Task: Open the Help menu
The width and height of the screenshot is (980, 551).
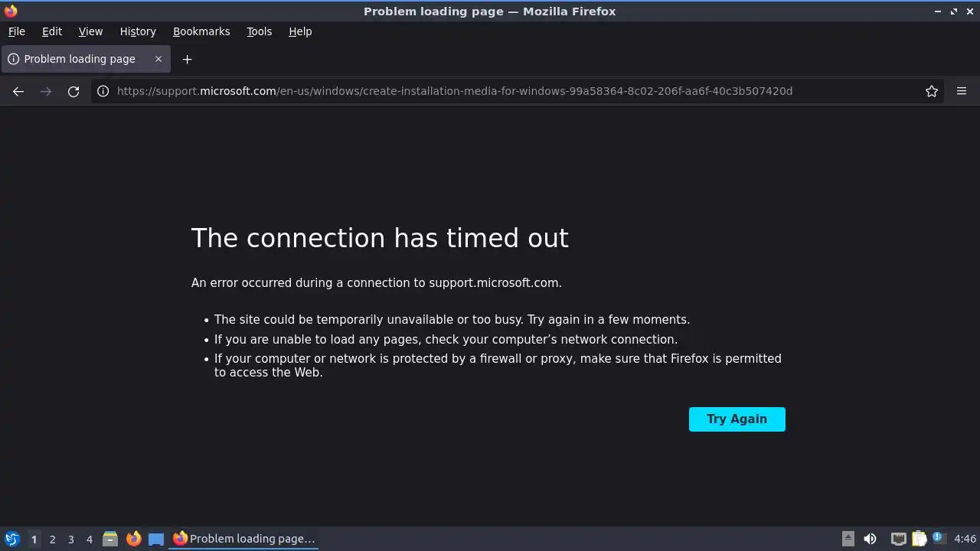Action: pyautogui.click(x=300, y=31)
